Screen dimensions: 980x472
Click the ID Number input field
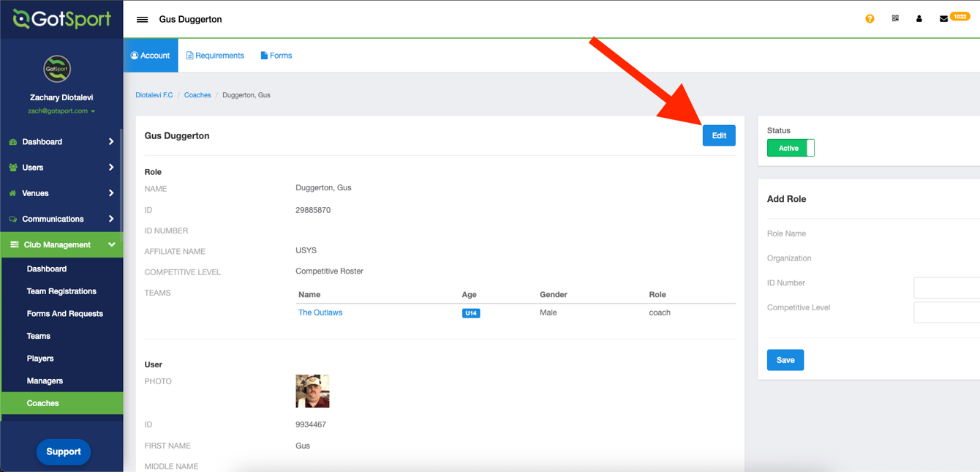[947, 288]
